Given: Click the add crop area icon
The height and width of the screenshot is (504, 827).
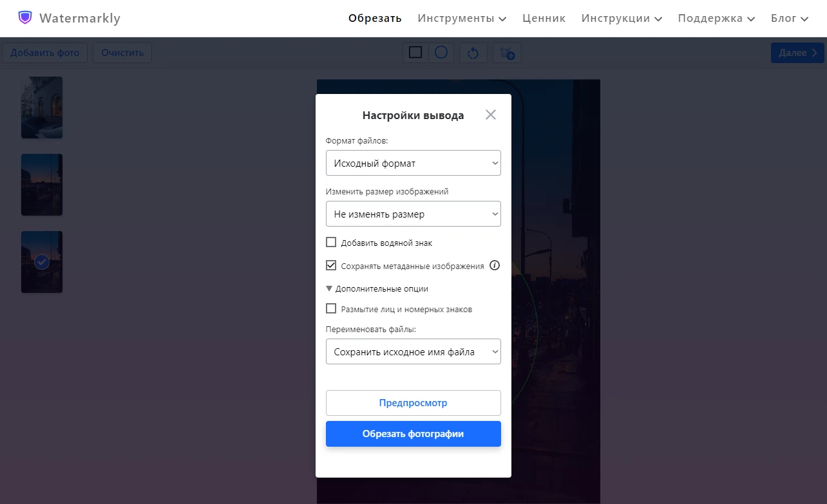Looking at the screenshot, I should (x=507, y=53).
